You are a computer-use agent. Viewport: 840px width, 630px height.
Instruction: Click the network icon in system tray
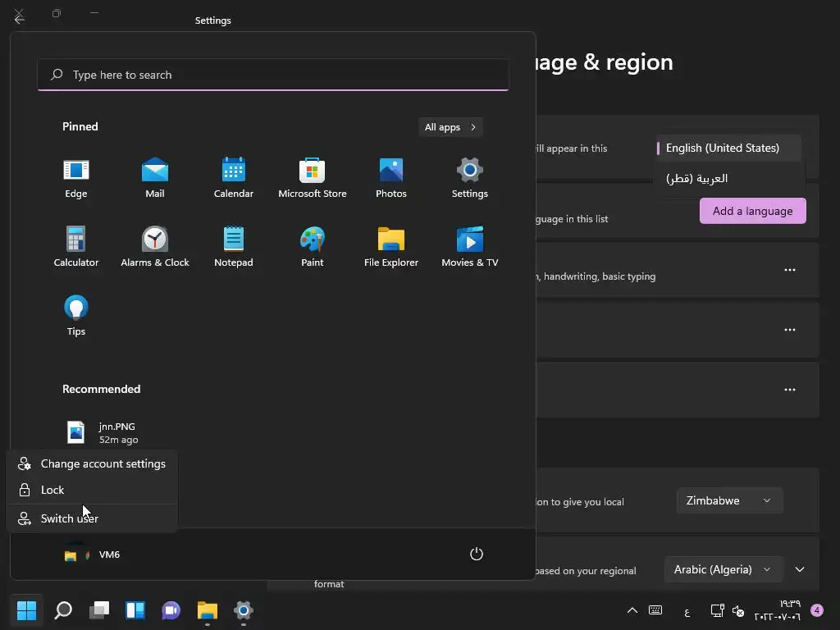point(717,610)
